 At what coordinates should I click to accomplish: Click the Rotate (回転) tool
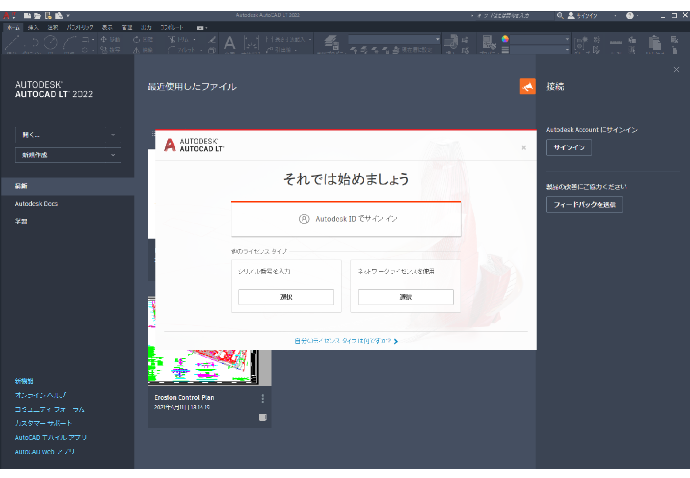pos(143,40)
